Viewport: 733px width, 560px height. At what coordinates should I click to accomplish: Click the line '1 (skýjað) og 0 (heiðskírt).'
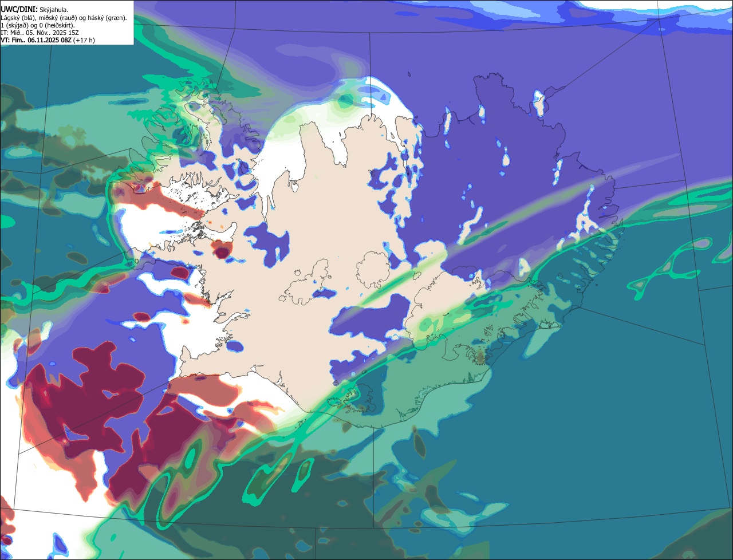click(x=38, y=25)
